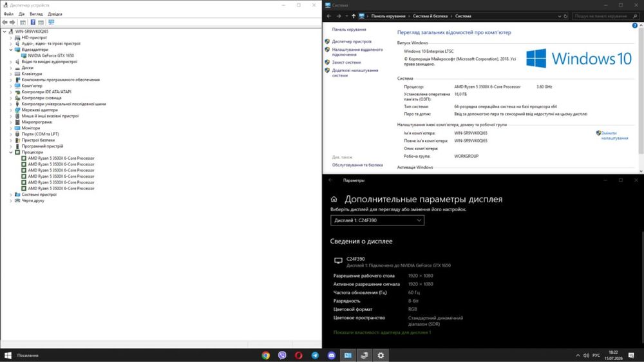This screenshot has height=362, width=644.
Task: Click the back arrow in Device Manager toolbar
Action: [5, 22]
